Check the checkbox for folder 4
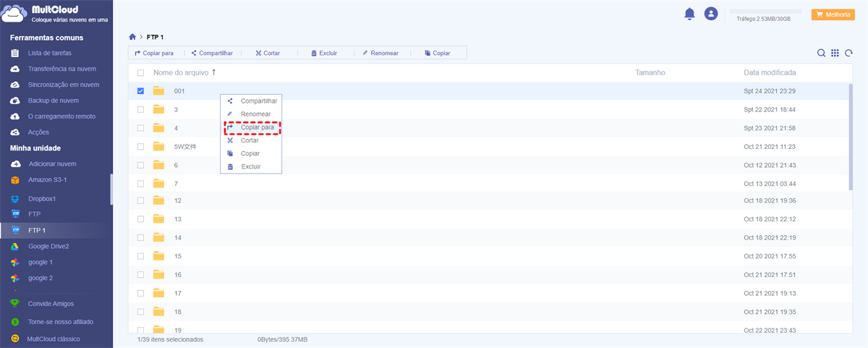The image size is (868, 348). click(140, 128)
